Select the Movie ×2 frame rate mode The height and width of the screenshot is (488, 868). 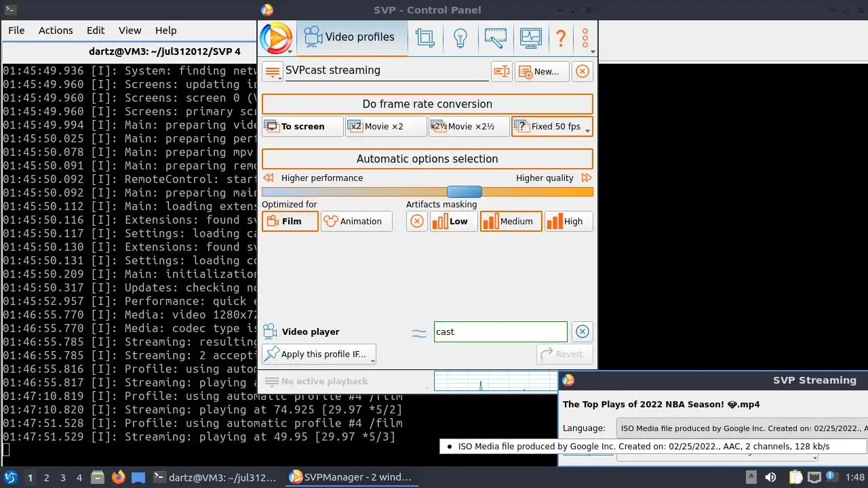385,126
